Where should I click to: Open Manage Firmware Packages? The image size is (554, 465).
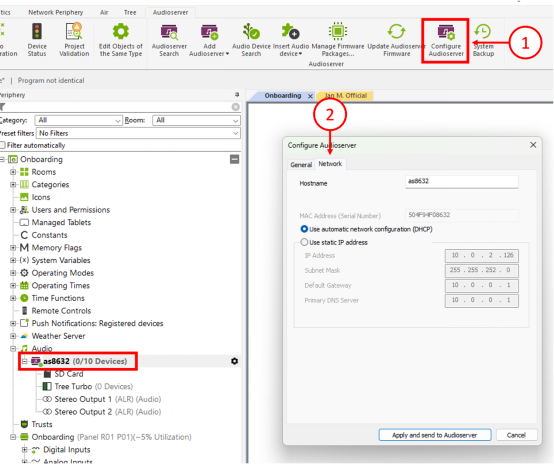[x=338, y=40]
